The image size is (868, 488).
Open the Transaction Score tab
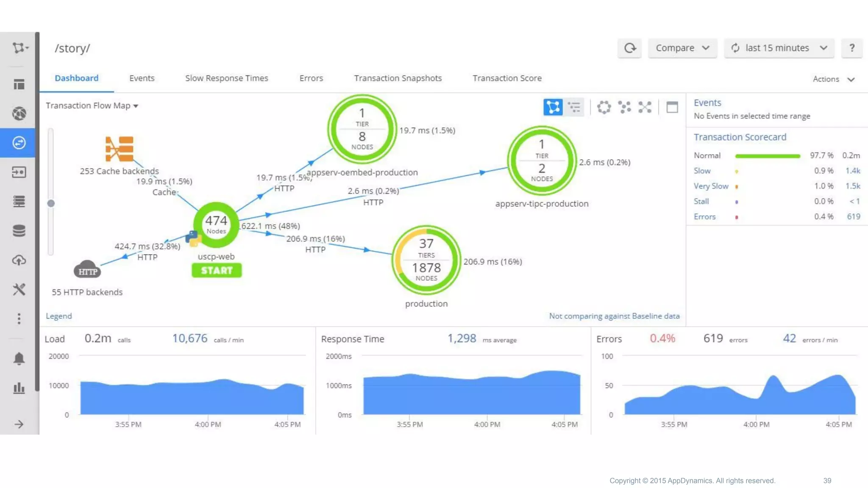pyautogui.click(x=507, y=78)
